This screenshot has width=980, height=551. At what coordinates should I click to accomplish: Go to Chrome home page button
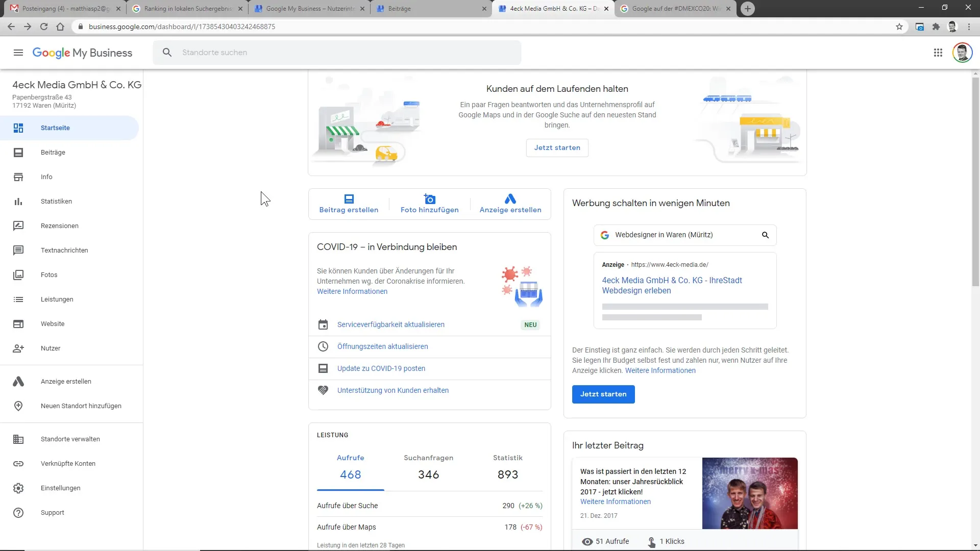coord(60,27)
